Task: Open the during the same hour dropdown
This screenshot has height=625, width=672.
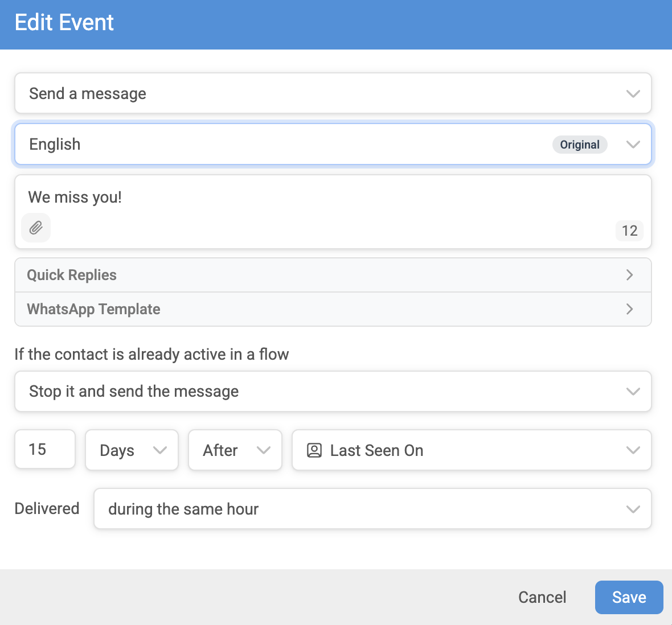Action: pyautogui.click(x=372, y=509)
